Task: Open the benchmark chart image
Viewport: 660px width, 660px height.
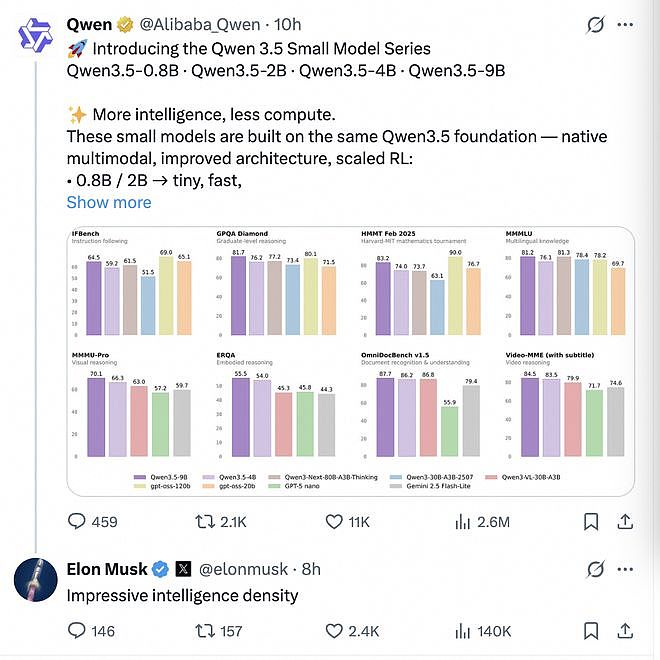Action: (x=351, y=361)
